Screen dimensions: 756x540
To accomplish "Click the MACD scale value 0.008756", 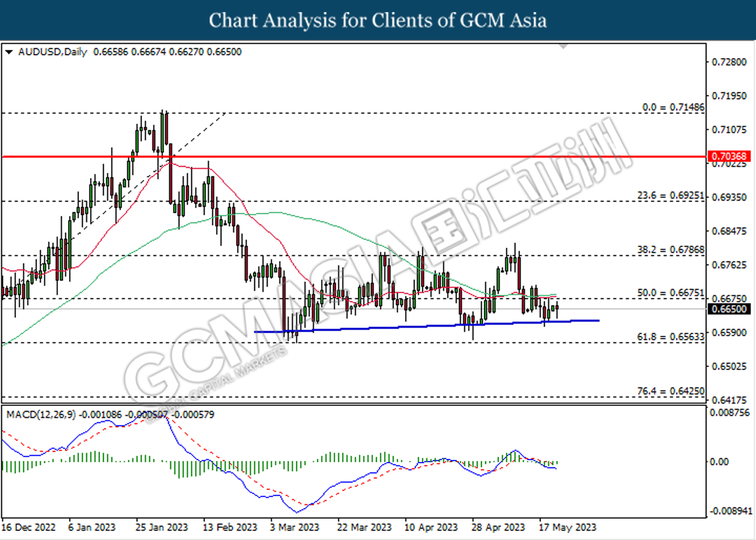I will (729, 412).
